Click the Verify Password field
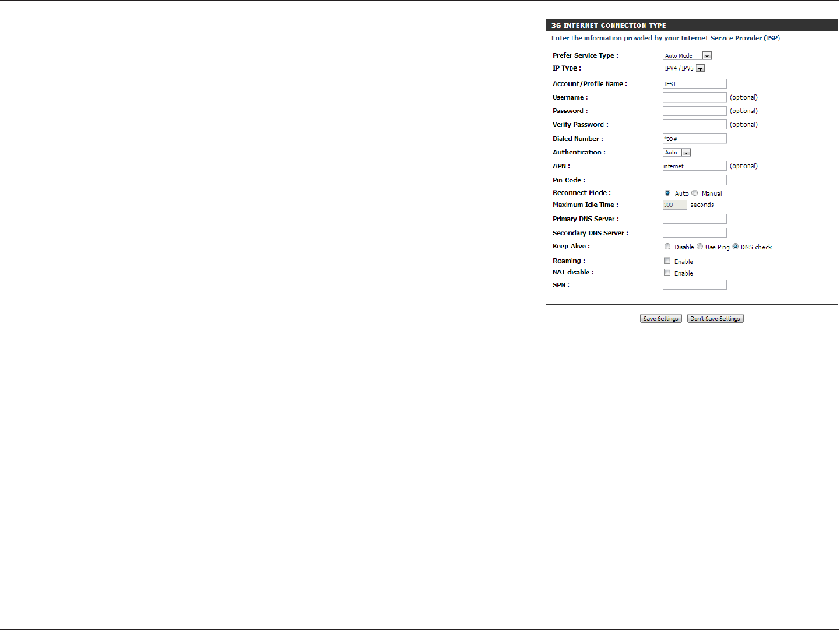This screenshot has height=630, width=840. [694, 125]
